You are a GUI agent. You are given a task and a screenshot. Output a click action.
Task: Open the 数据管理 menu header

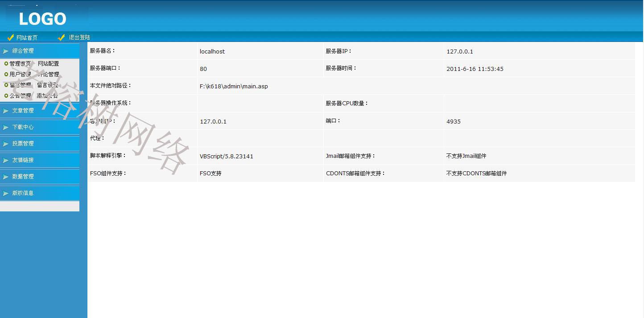coord(40,177)
